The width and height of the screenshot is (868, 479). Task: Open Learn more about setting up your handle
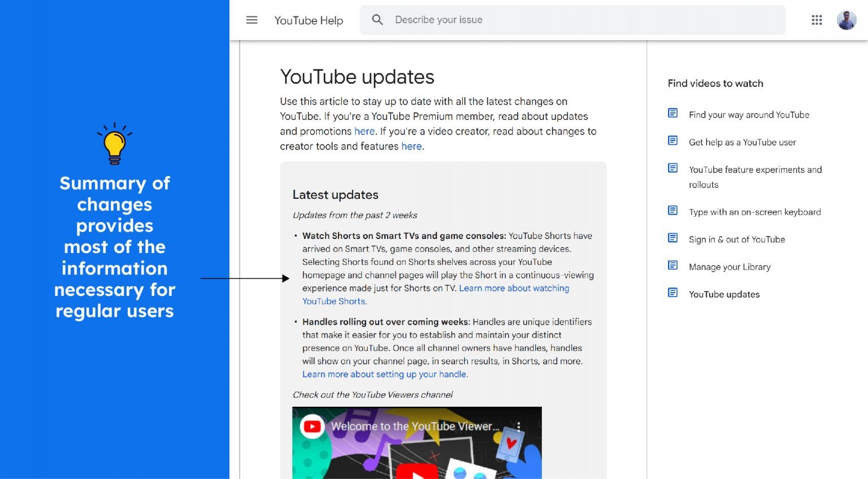pyautogui.click(x=385, y=374)
